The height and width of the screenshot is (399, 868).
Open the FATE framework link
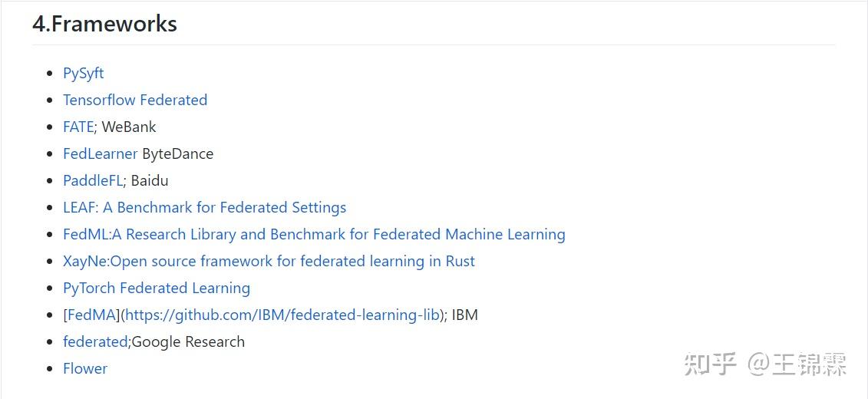78,127
